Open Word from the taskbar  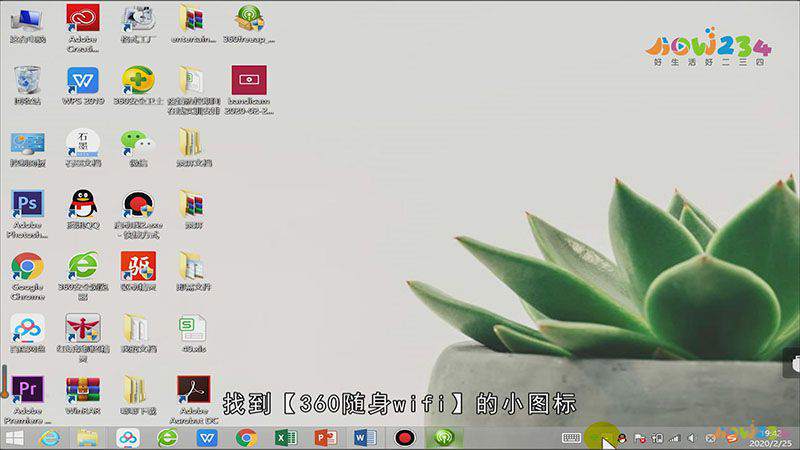coord(365,438)
